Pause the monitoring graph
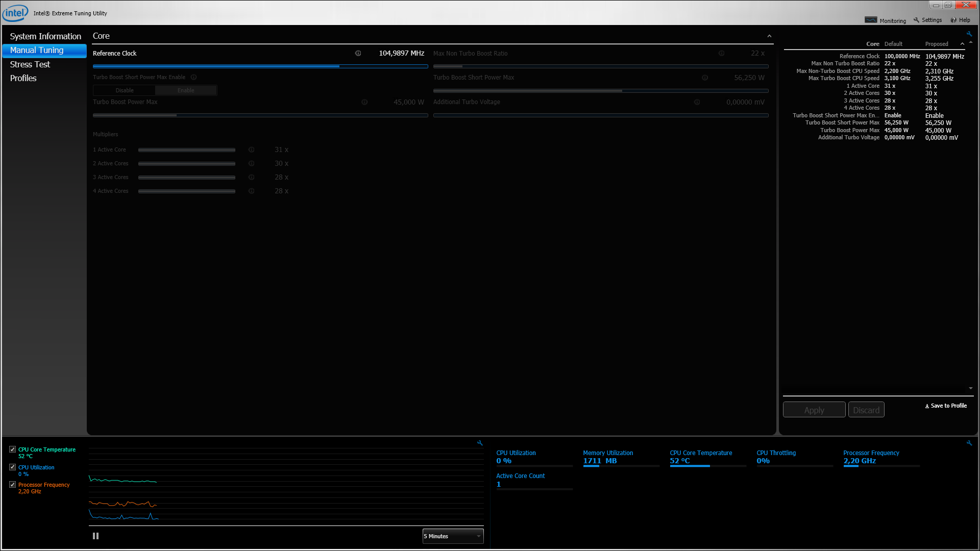 (x=95, y=536)
